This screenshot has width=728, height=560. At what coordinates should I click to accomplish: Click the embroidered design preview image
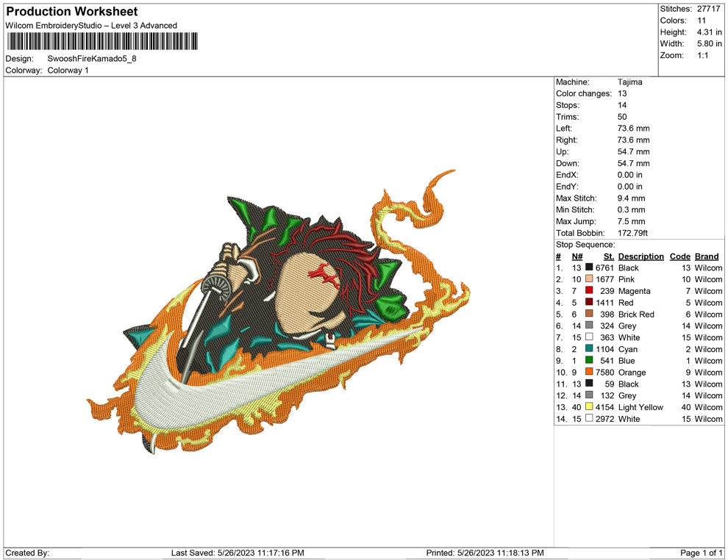point(279,311)
